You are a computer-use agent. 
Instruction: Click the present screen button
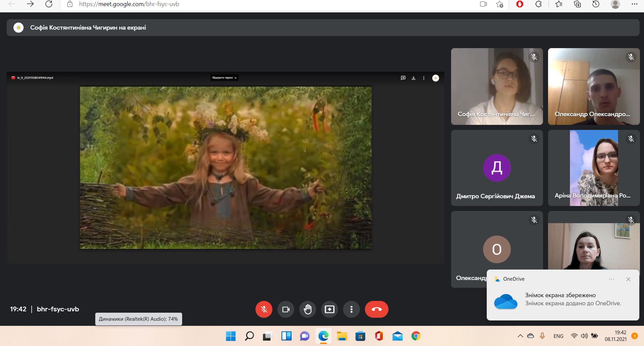(x=330, y=309)
